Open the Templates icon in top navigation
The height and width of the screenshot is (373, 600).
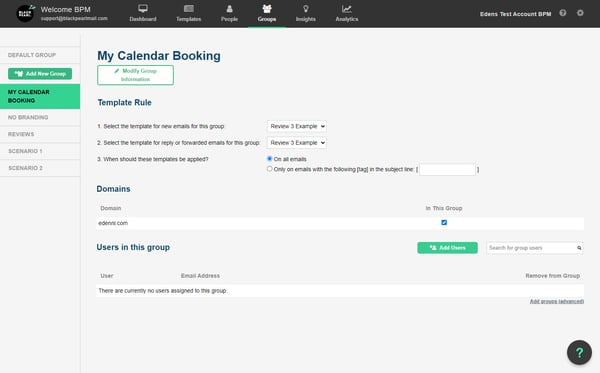point(189,8)
